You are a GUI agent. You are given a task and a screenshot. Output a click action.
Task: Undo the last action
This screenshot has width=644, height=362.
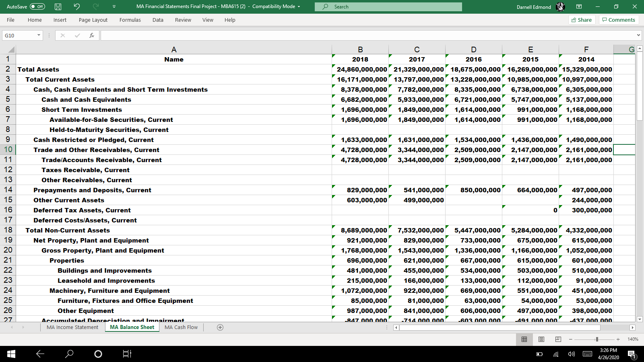77,6
